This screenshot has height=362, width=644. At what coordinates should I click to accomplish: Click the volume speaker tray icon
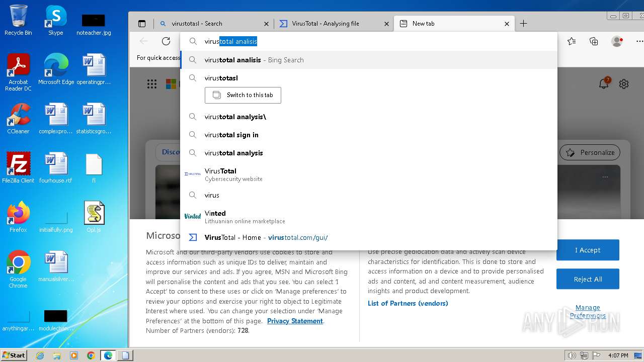572,355
